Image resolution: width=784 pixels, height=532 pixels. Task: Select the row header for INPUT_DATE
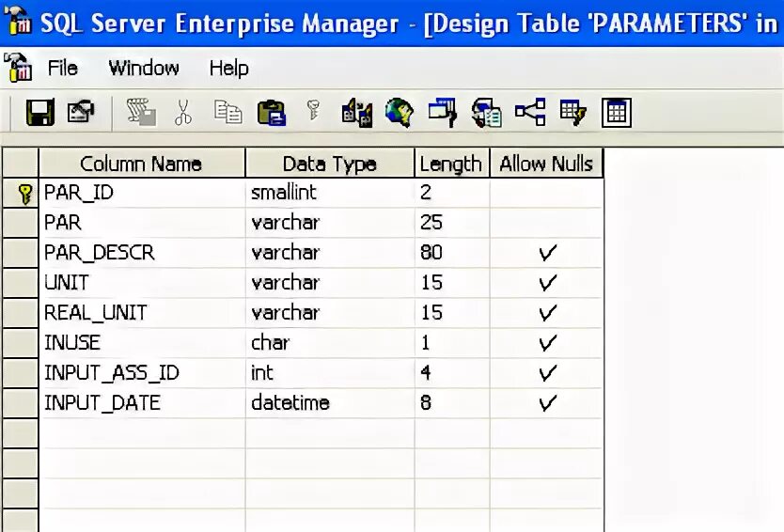(x=21, y=402)
